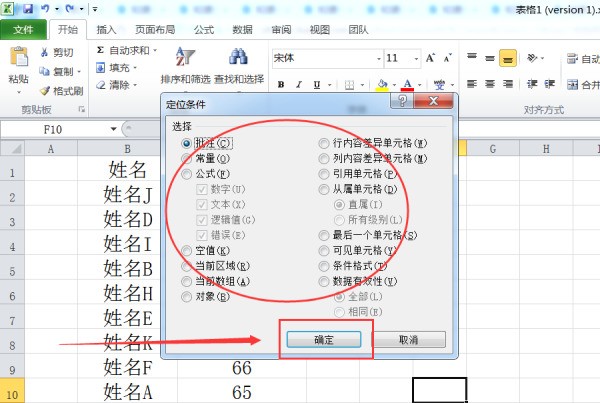Align text to top

[x=472, y=58]
